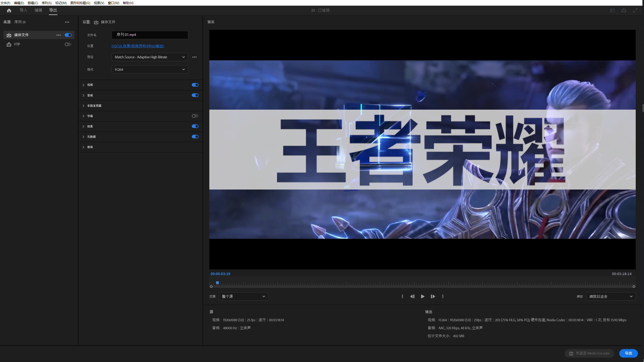Switch to the 编辑 tab
This screenshot has height=362, width=644.
pos(38,10)
